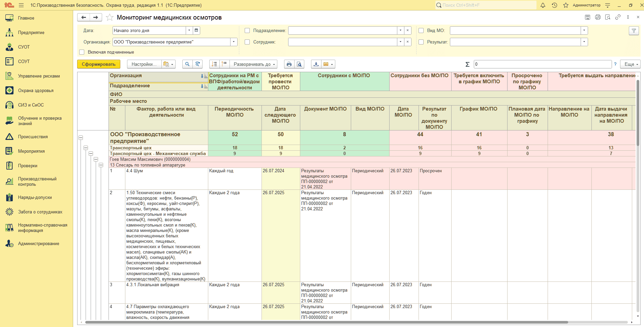Viewport: 644px width, 327px height.
Task: Go to СУОТ section
Action: (24, 47)
